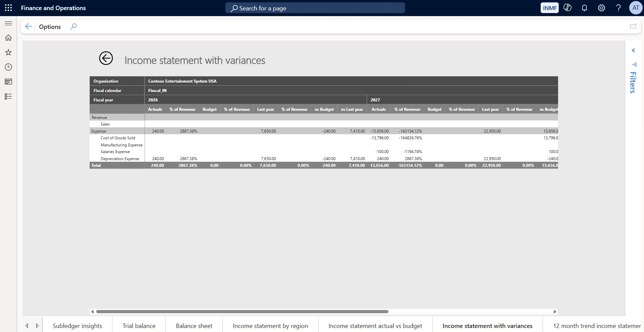
Task: Click the Options menu
Action: (x=50, y=27)
